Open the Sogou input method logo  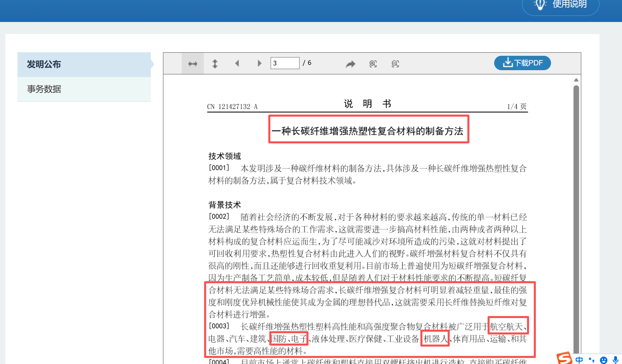[564, 358]
